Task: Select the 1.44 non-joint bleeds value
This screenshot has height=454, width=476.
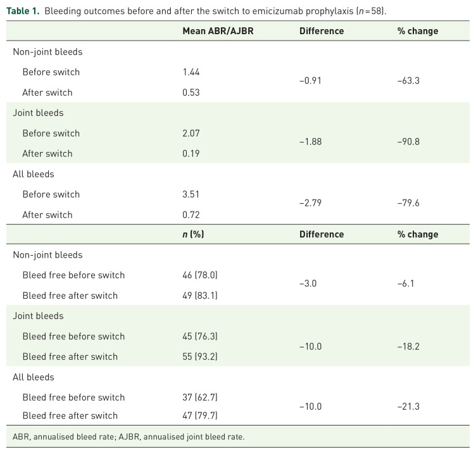Action: tap(192, 72)
